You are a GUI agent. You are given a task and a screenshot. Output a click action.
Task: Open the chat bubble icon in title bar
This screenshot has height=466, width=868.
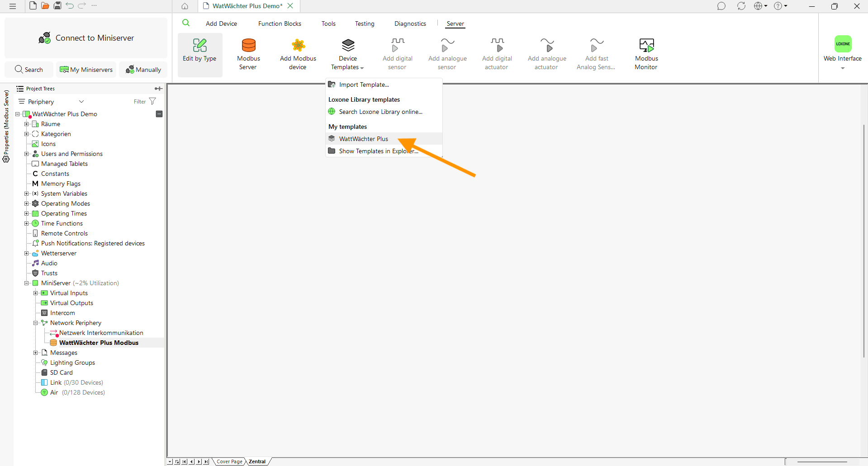click(721, 6)
